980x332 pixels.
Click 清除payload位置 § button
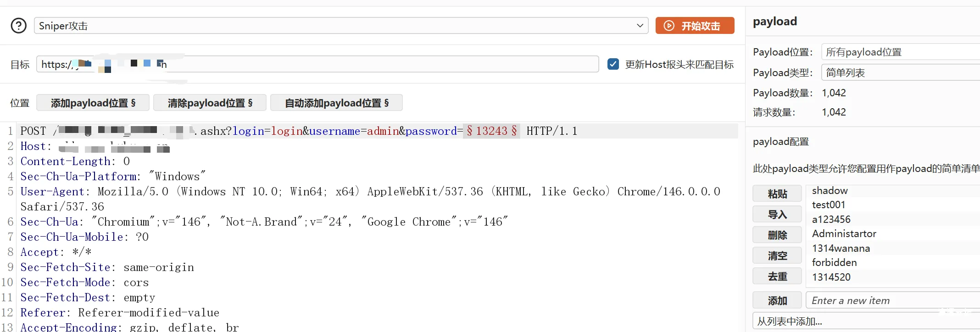pos(210,103)
